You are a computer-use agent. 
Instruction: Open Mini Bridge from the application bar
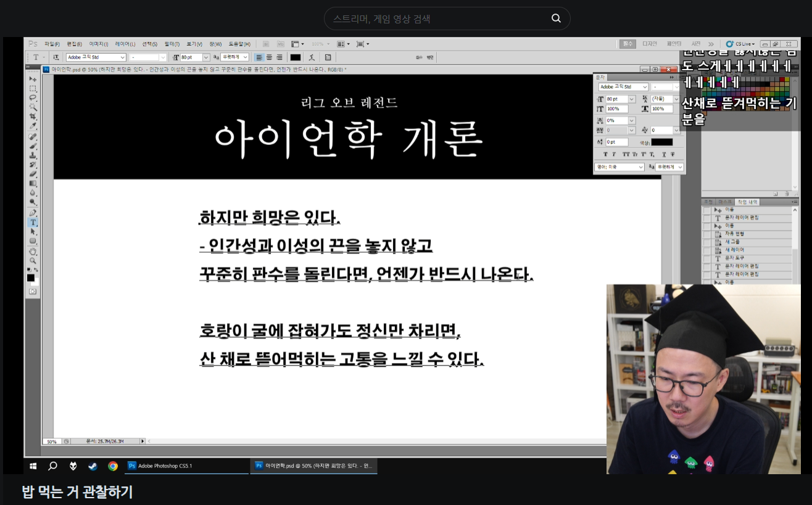point(281,44)
